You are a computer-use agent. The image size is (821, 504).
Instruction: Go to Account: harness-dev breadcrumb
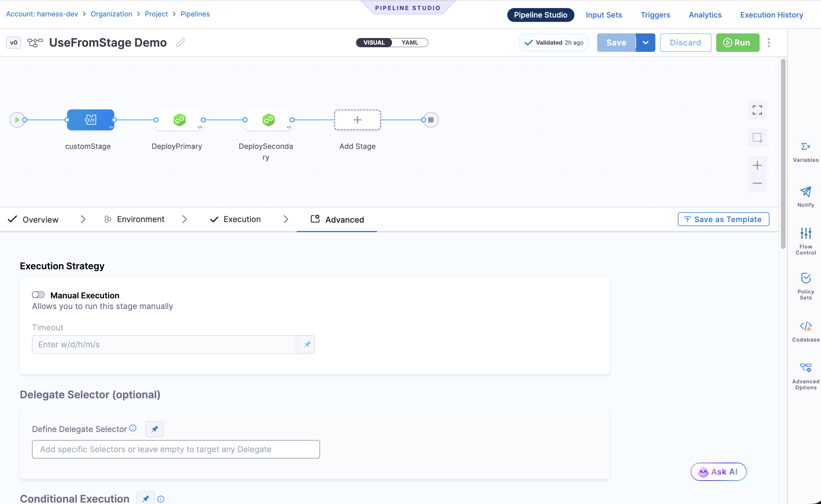tap(42, 14)
